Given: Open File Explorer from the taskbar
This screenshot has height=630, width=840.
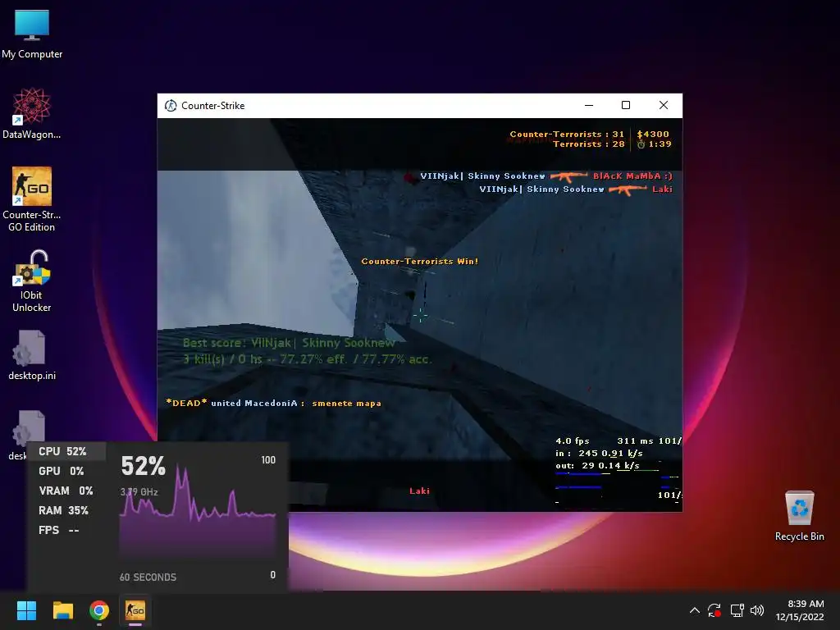Looking at the screenshot, I should point(62,610).
